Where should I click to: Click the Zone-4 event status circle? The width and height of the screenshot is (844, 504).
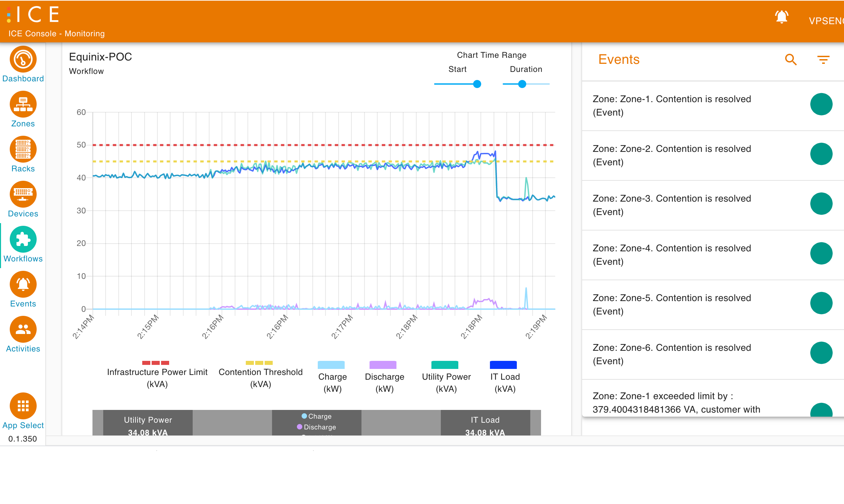(821, 253)
